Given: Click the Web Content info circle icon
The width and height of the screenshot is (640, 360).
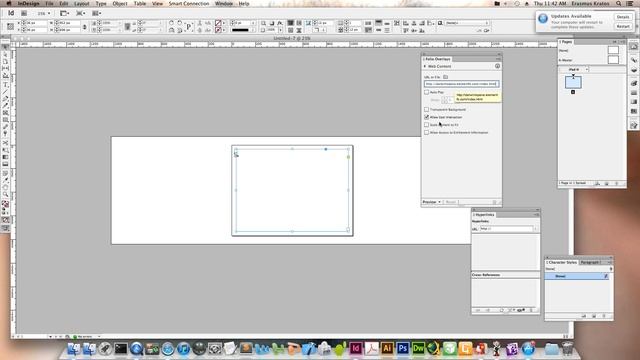Looking at the screenshot, I should click(498, 66).
